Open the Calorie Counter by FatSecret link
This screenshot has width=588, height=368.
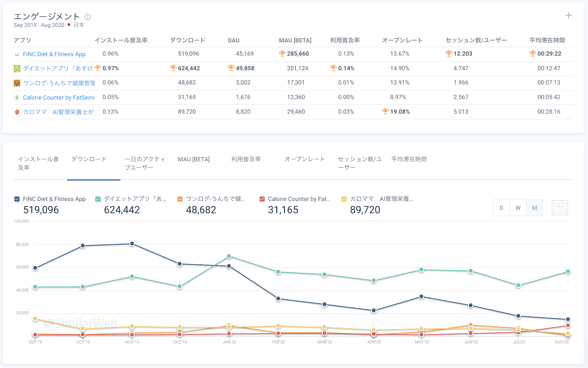tap(59, 97)
